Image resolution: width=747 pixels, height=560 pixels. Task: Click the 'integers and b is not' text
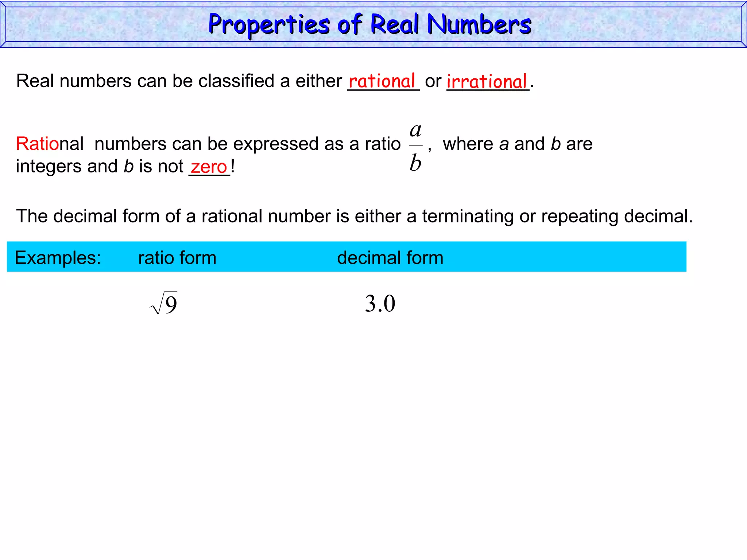100,166
